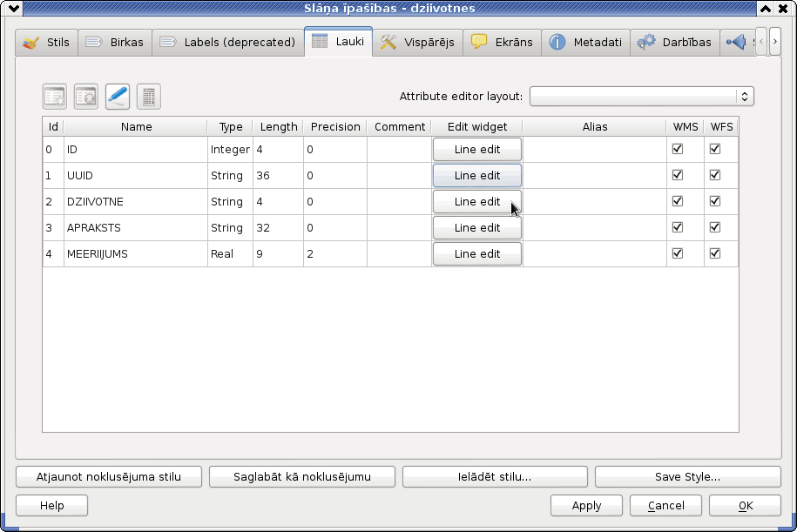Viewport: 797px width, 532px height.
Task: Click Line edit button for APRAKSTS field
Action: click(477, 227)
